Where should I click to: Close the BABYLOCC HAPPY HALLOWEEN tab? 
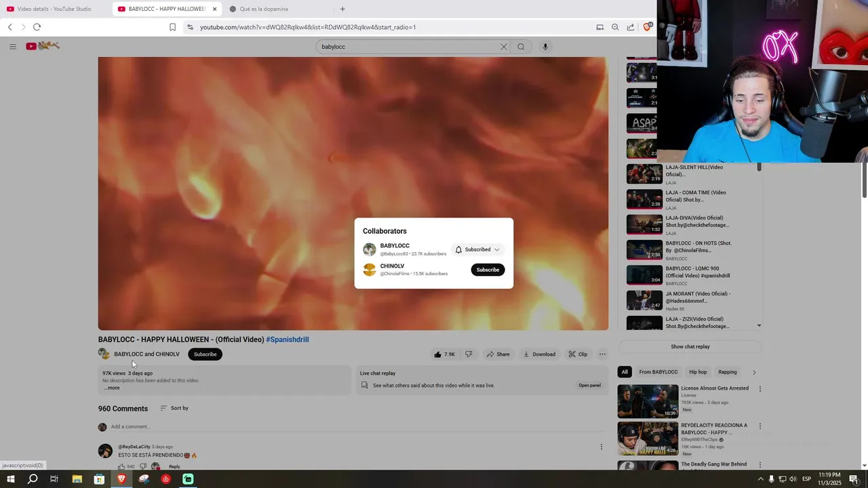(215, 9)
